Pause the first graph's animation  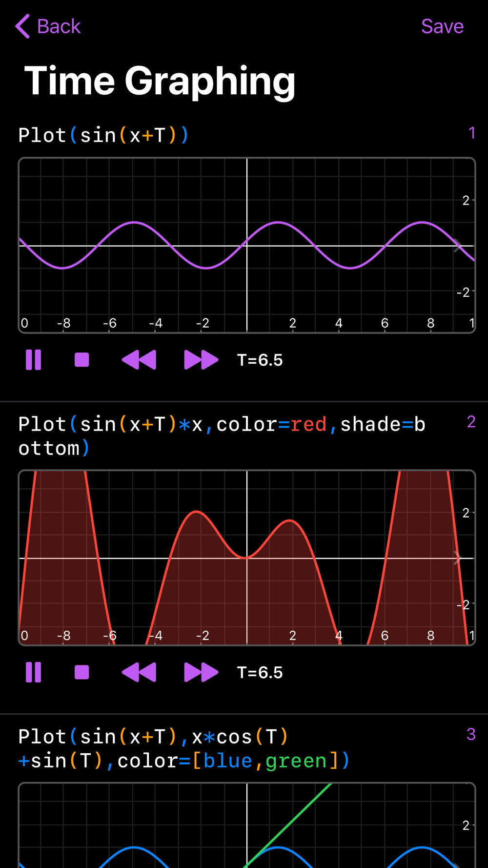point(33,360)
